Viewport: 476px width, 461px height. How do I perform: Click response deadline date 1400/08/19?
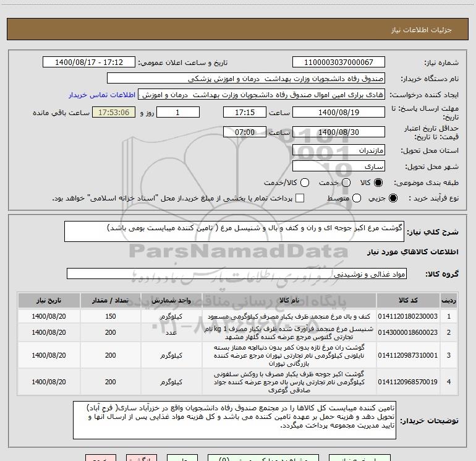point(339,112)
